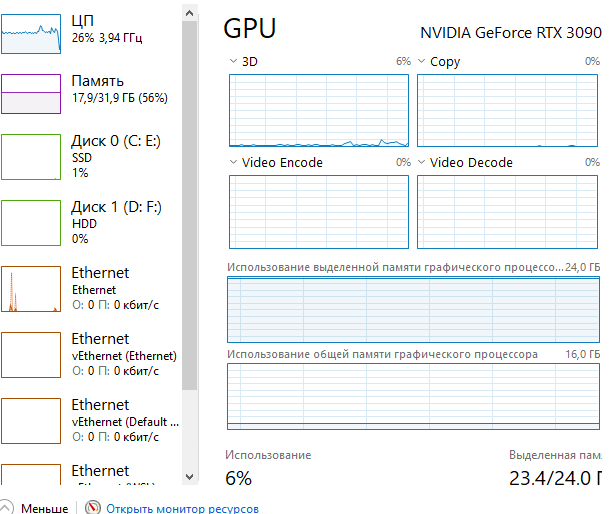
Task: Open the Copy engine dropdown chevron
Action: coord(421,61)
